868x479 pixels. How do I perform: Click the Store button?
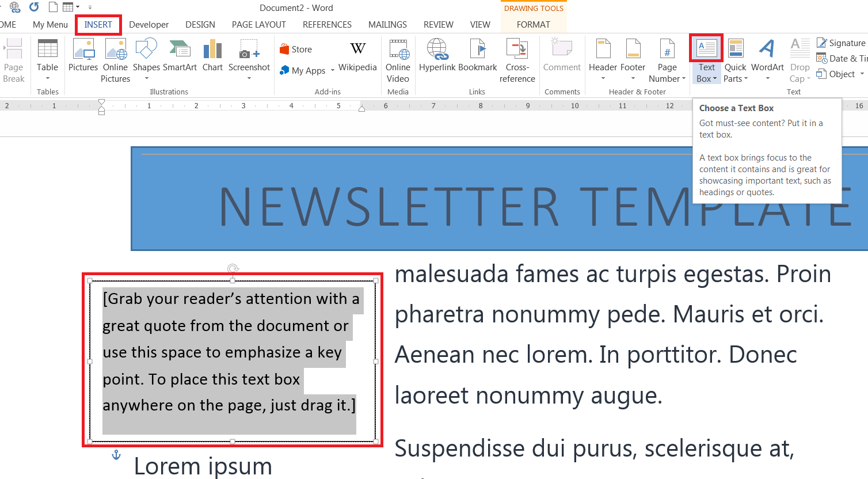pyautogui.click(x=296, y=50)
